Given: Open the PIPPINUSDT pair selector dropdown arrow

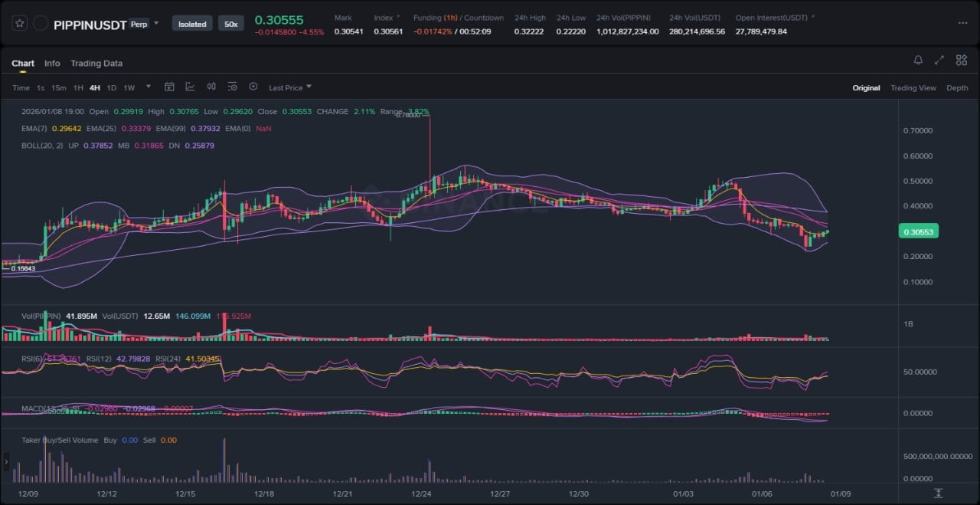Looking at the screenshot, I should click(x=156, y=23).
